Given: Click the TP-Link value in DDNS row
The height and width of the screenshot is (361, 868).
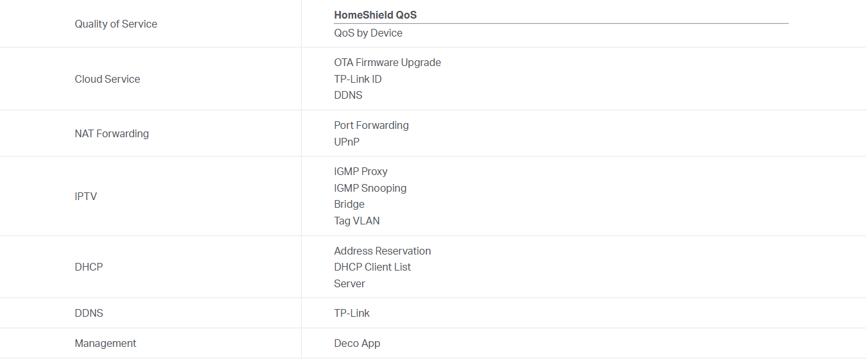Looking at the screenshot, I should tap(352, 313).
